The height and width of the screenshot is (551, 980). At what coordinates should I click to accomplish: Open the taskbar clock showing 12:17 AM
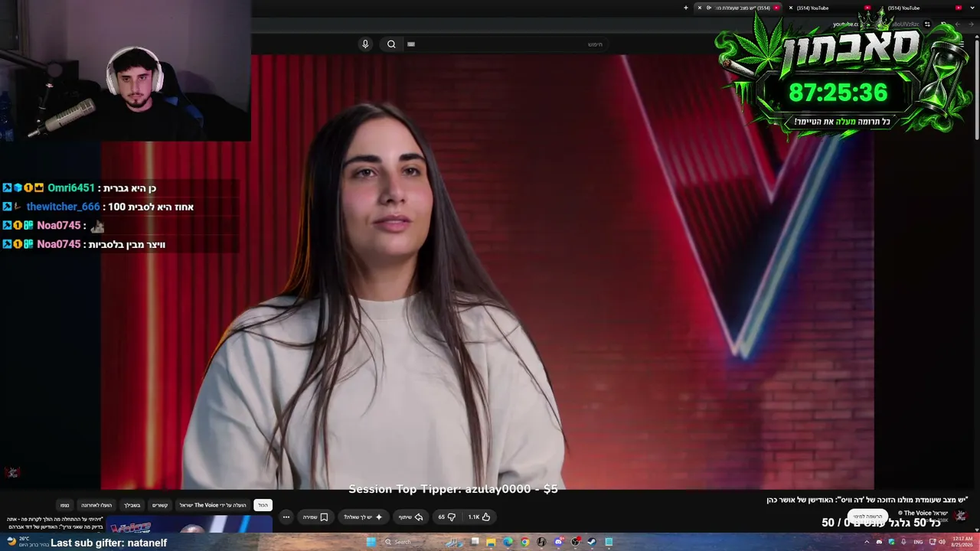(x=962, y=542)
